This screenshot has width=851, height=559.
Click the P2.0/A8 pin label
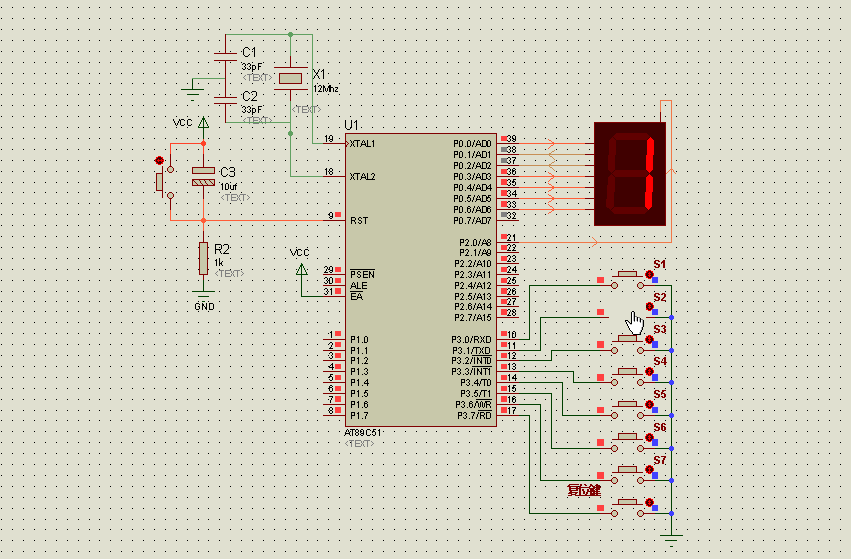point(475,242)
